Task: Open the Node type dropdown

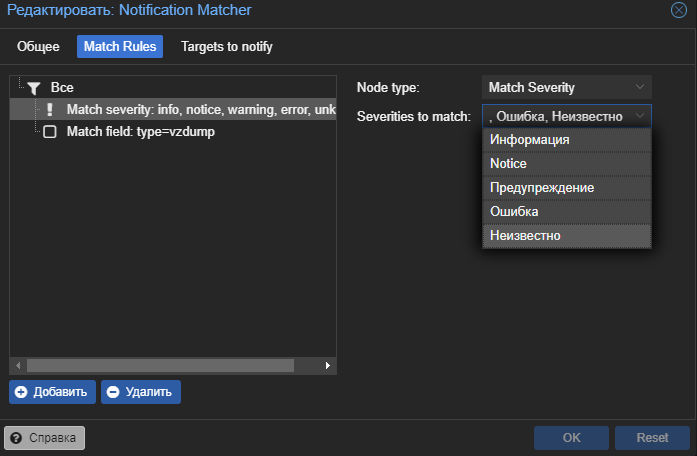Action: click(x=640, y=88)
